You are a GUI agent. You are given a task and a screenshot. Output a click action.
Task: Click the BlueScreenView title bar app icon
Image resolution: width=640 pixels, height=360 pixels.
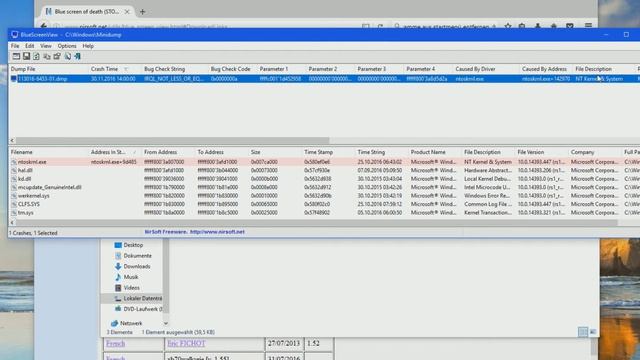pyautogui.click(x=15, y=35)
